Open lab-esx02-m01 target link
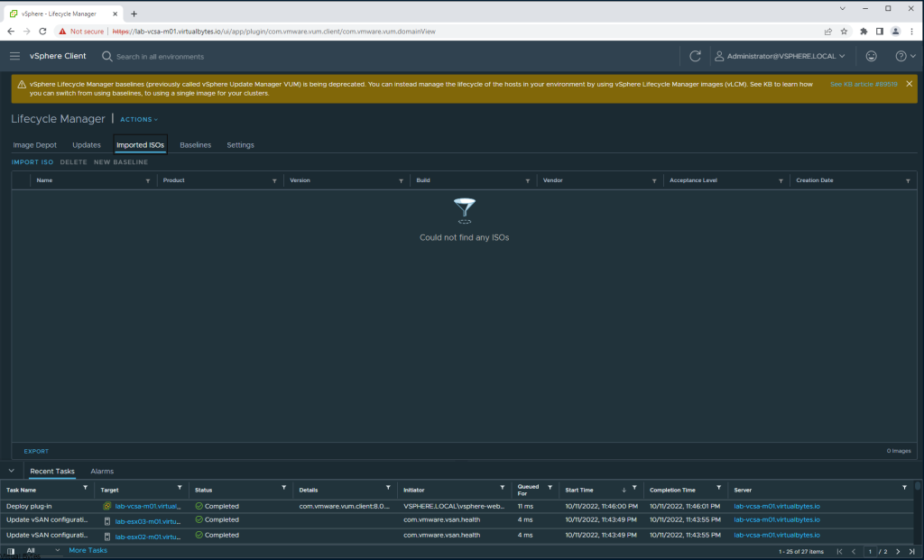The width and height of the screenshot is (924, 560). (148, 537)
